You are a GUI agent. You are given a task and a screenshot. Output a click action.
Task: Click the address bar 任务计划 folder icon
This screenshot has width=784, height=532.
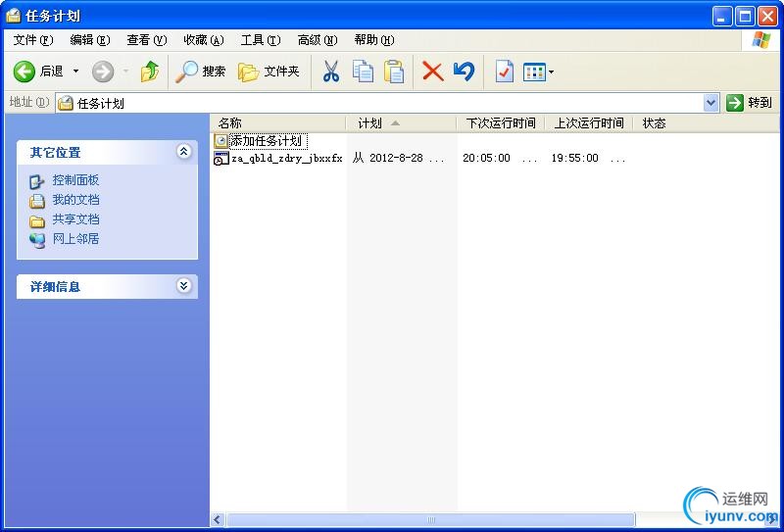(x=66, y=103)
